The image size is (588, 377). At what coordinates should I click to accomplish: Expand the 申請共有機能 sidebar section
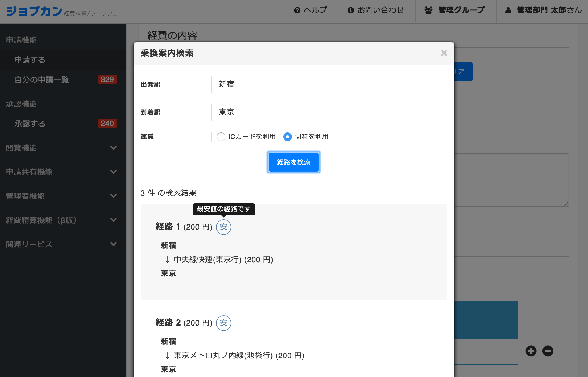tap(61, 172)
